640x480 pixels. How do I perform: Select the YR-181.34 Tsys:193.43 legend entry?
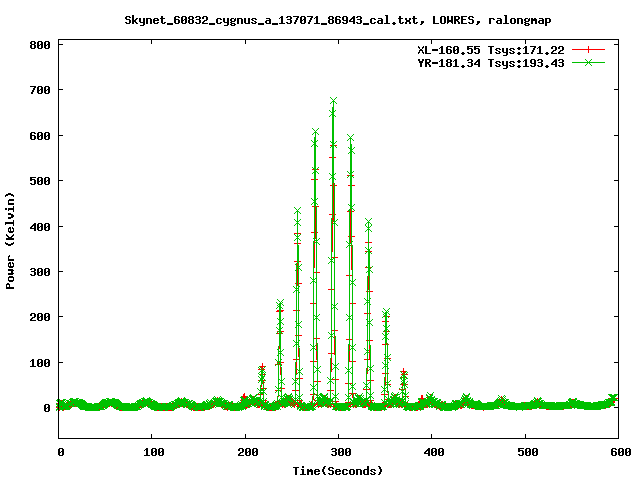coord(491,63)
